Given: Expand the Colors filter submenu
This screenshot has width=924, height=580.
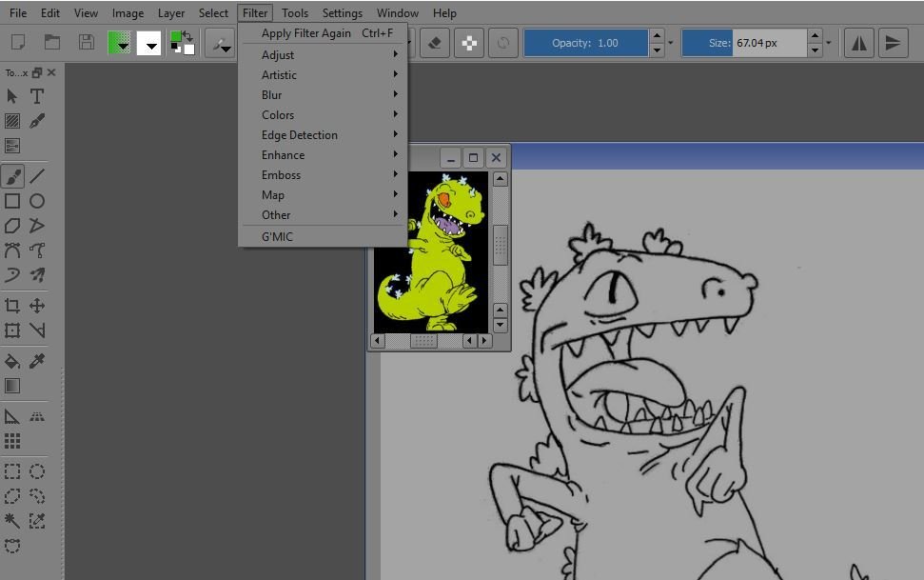Looking at the screenshot, I should pyautogui.click(x=323, y=115).
